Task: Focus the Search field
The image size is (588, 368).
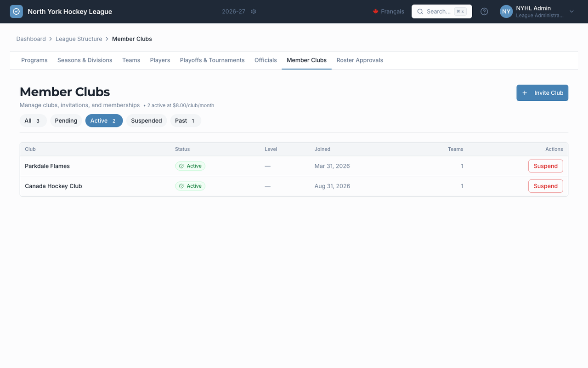Action: 441,11
